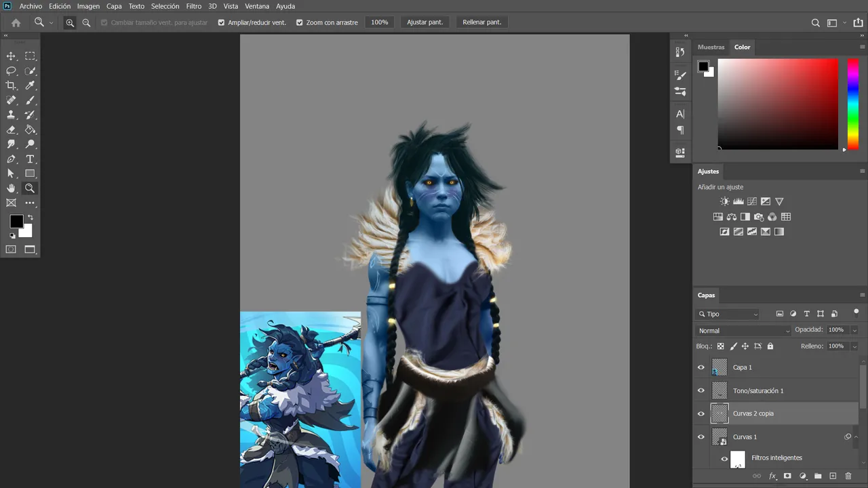Screen dimensions: 868x488
Task: Select the Smudge tool
Action: [11, 144]
